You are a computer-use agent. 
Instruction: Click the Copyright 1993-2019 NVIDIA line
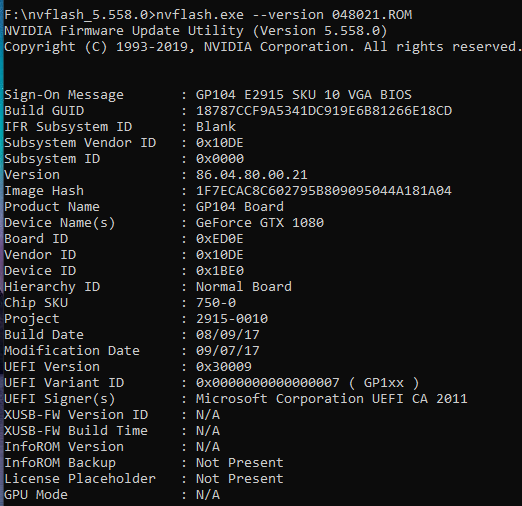pyautogui.click(x=263, y=47)
